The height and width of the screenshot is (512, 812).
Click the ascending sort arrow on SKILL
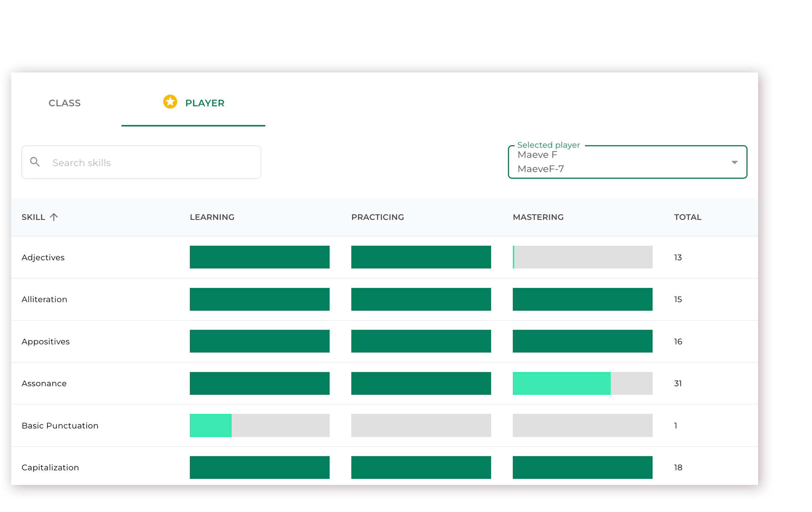click(x=54, y=217)
